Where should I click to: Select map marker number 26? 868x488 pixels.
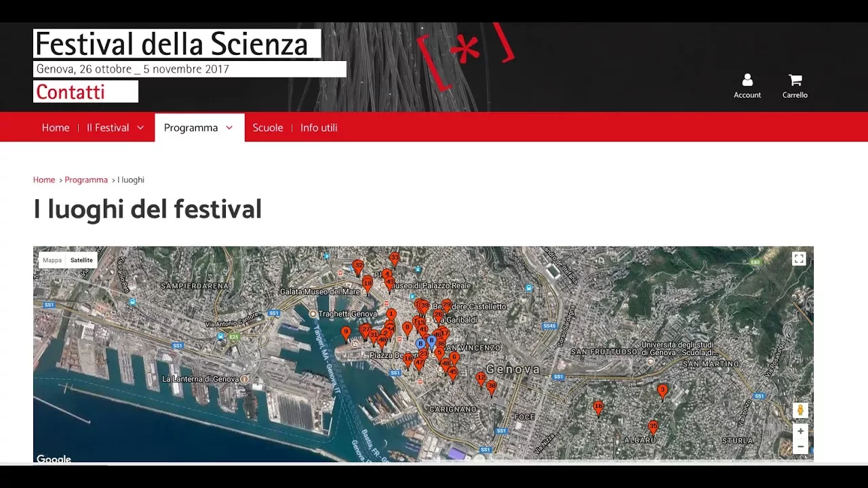pyautogui.click(x=438, y=317)
